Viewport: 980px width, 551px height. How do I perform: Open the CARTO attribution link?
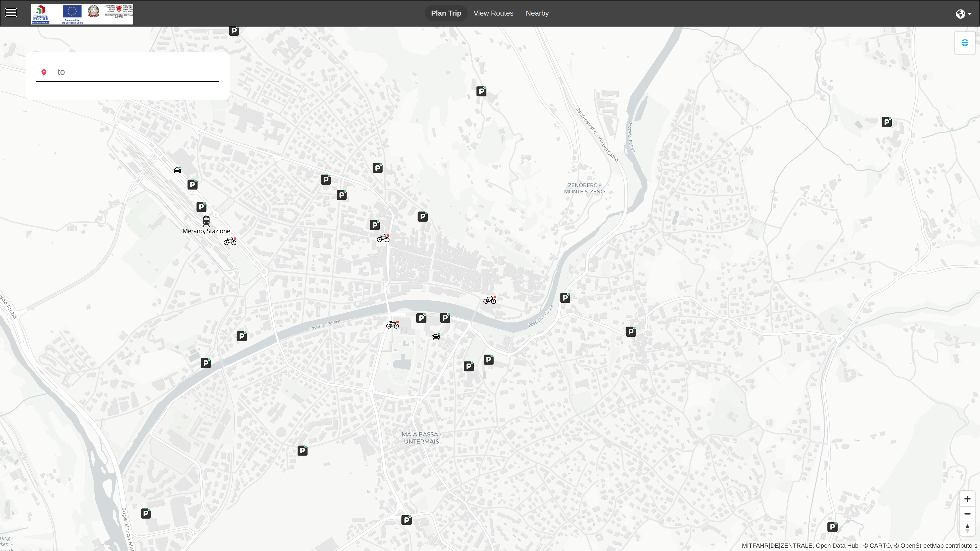coord(880,546)
